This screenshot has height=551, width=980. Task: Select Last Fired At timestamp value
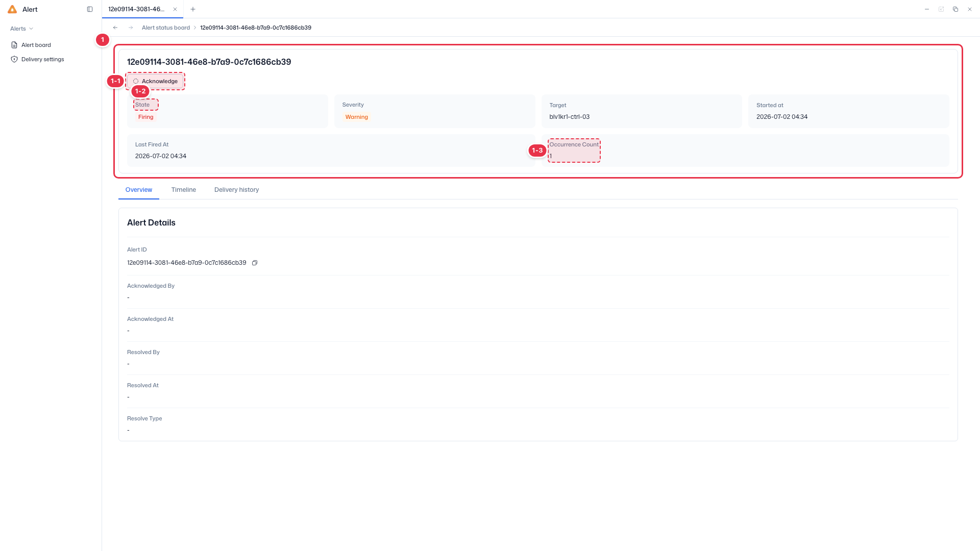click(x=161, y=156)
